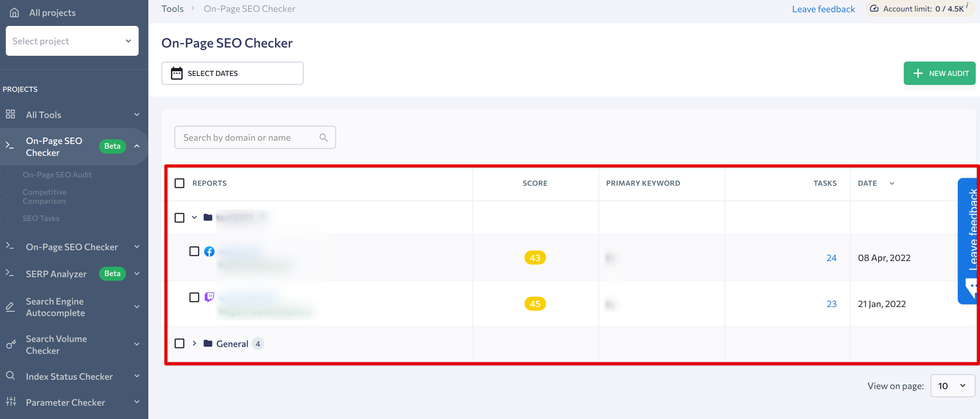This screenshot has width=980, height=419.
Task: Click the magnifier icon in the search field
Action: (324, 138)
